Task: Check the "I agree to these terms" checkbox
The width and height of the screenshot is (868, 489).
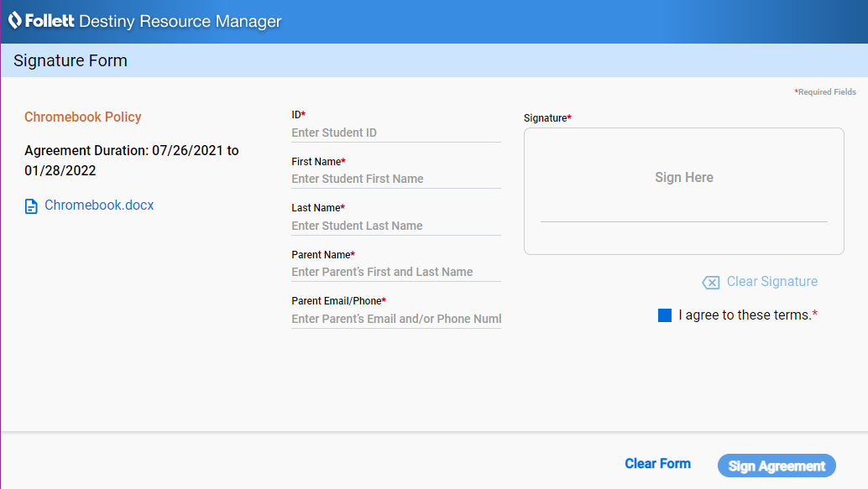Action: [664, 315]
